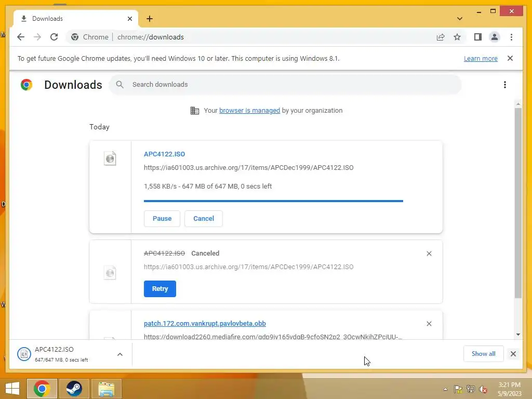
Task: Click the file icon of canceled APC4122.ISO
Action: pos(110,272)
